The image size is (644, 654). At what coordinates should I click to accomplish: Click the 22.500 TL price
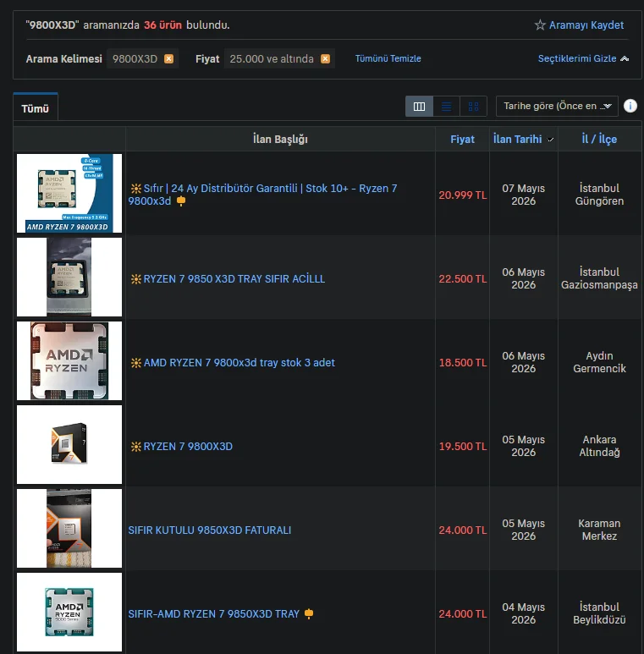pyautogui.click(x=463, y=279)
